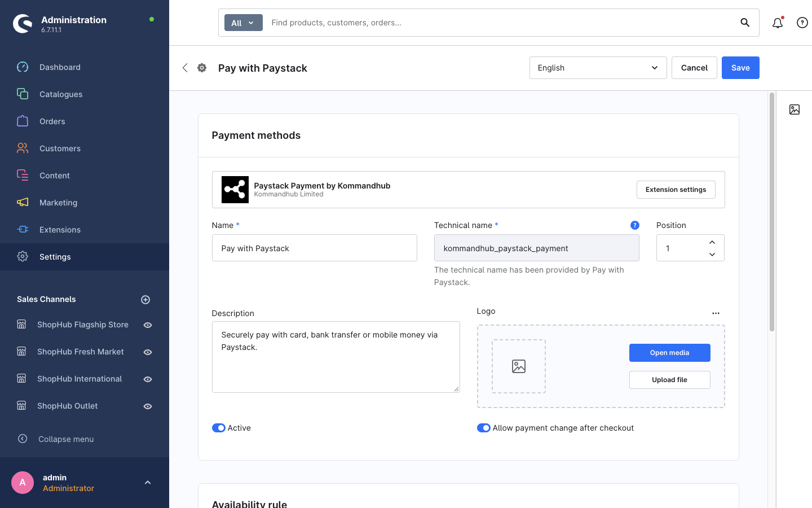Viewport: 812px width, 508px height.
Task: Click the Customers people icon
Action: pos(23,148)
